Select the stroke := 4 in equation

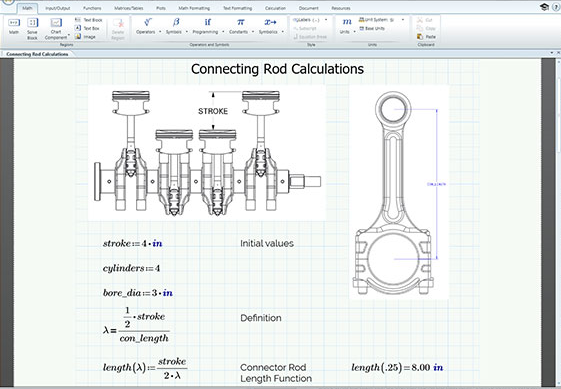(132, 243)
